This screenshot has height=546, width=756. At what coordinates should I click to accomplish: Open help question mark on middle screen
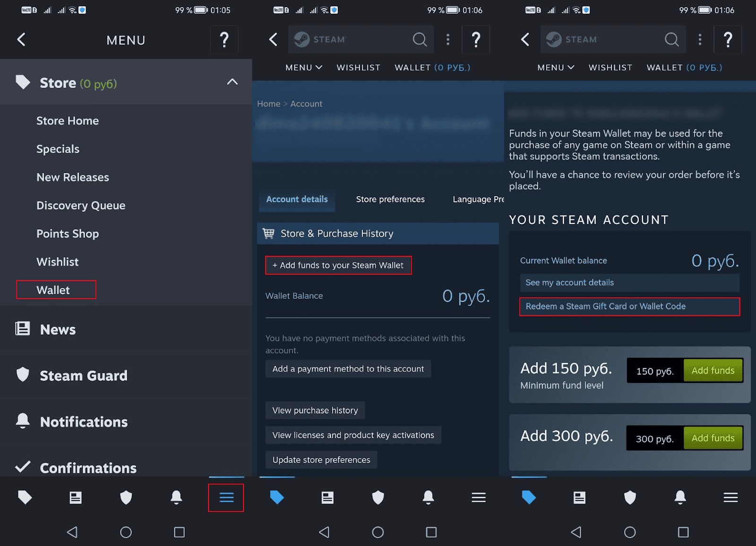click(476, 40)
